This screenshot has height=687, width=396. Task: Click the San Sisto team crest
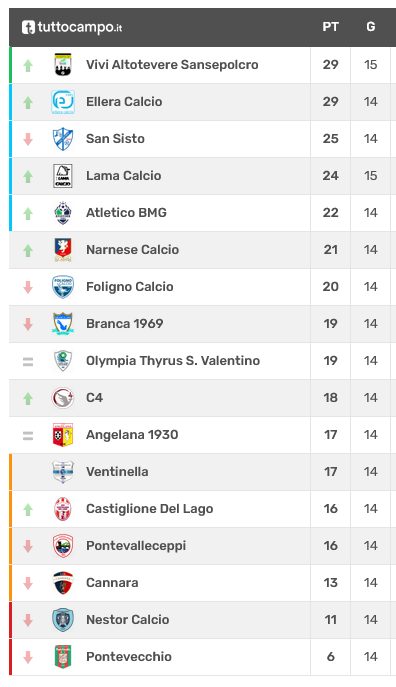[63, 139]
